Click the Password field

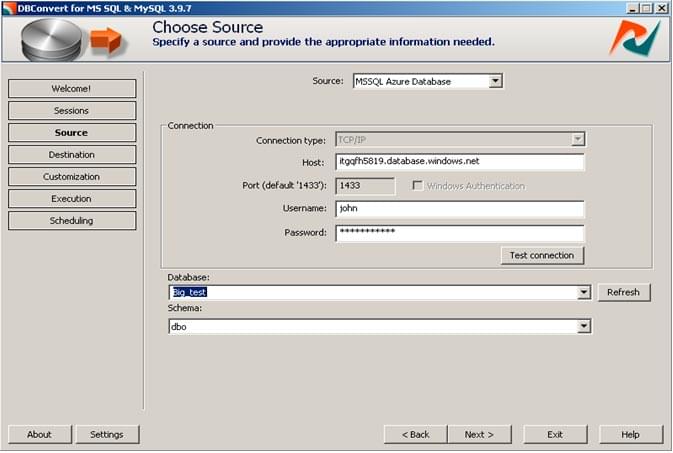click(x=459, y=233)
